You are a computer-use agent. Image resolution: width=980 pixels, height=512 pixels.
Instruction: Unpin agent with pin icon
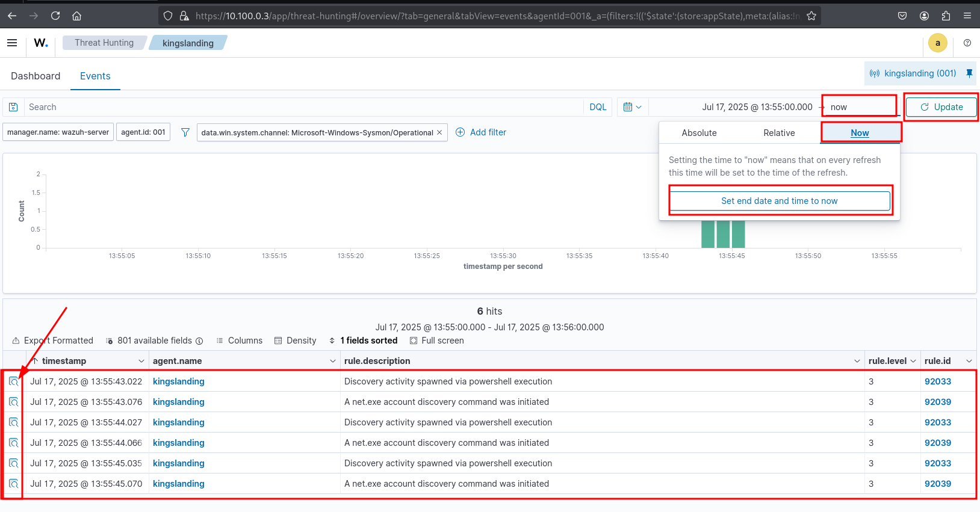(x=969, y=73)
